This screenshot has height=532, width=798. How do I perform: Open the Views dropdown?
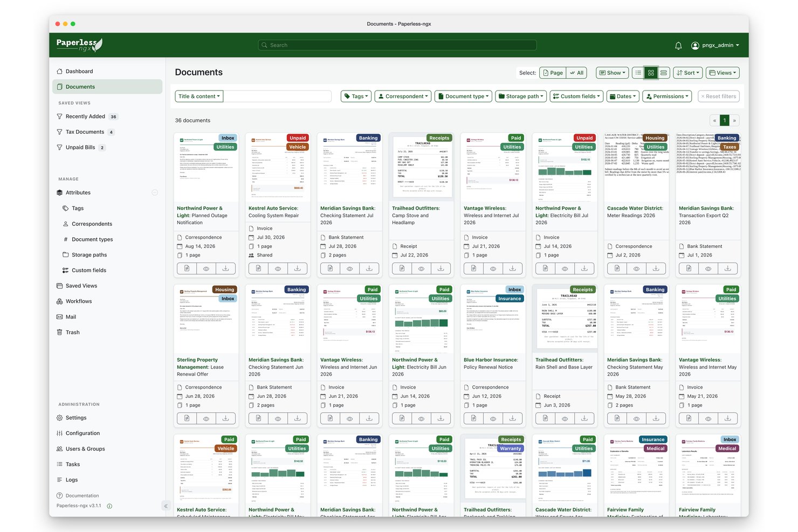coord(723,73)
